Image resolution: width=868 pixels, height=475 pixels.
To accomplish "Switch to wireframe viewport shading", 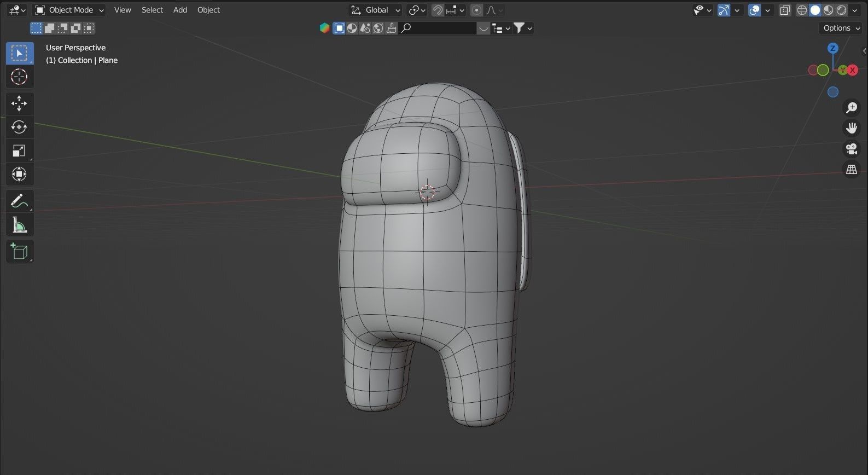I will (802, 10).
